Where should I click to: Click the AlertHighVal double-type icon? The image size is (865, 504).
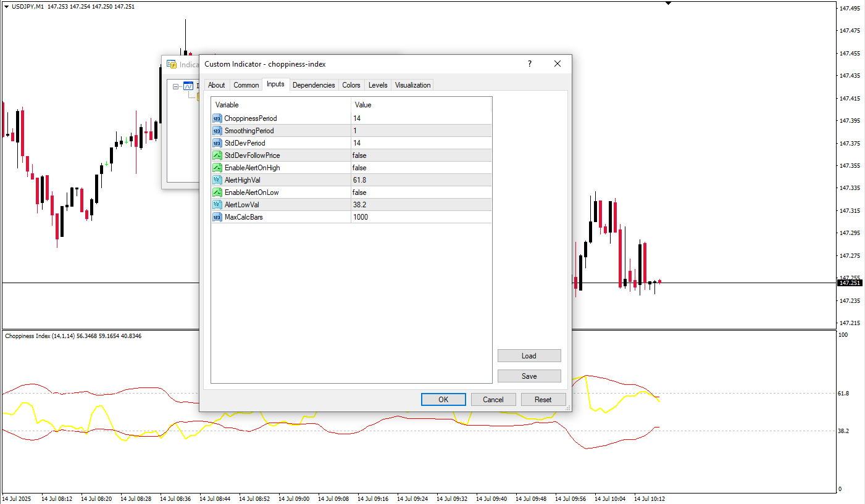[x=217, y=180]
